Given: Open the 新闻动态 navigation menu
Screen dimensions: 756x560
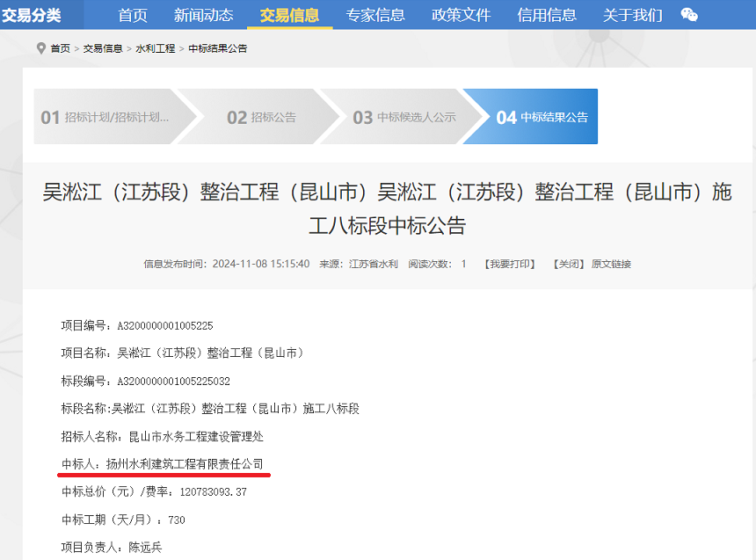Looking at the screenshot, I should point(203,15).
